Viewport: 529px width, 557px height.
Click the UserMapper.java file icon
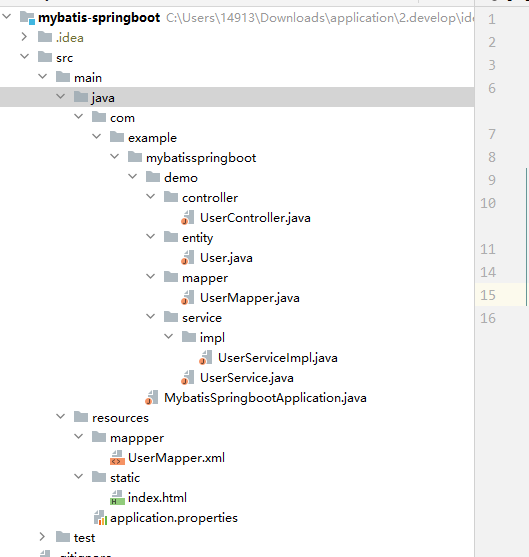coord(188,297)
